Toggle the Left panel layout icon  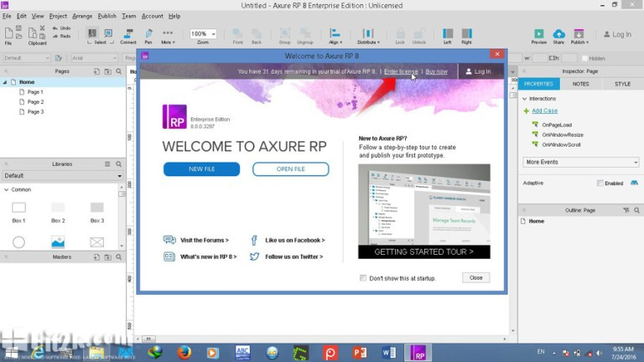pyautogui.click(x=447, y=36)
